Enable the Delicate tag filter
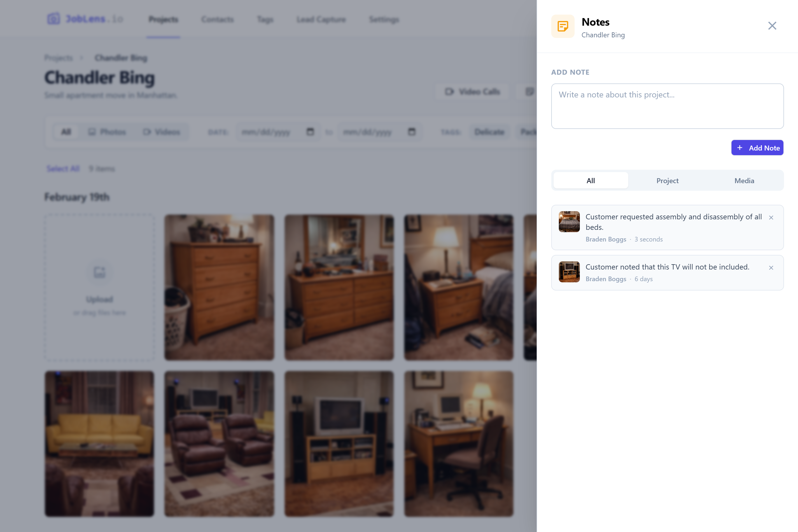Image resolution: width=798 pixels, height=532 pixels. point(489,132)
